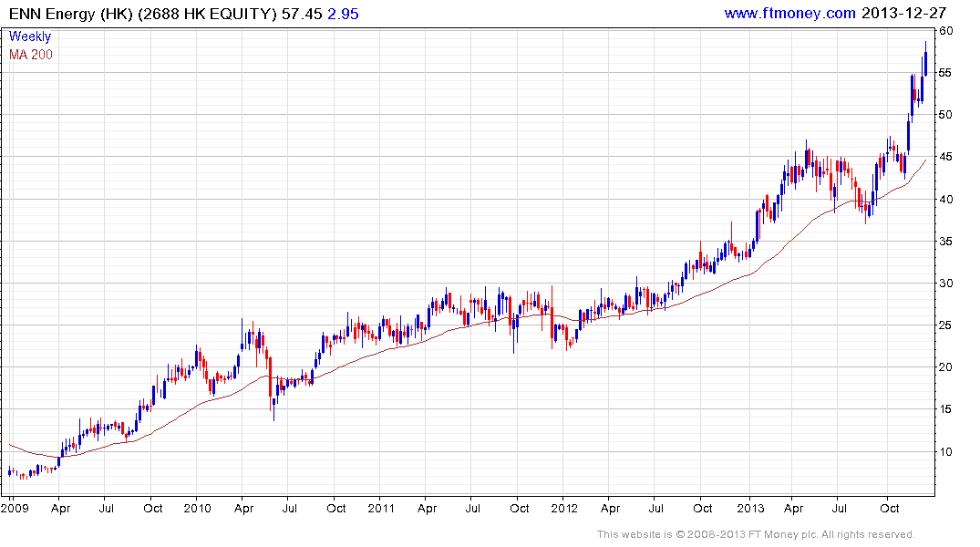This screenshot has width=980, height=547.
Task: Click the 2009 year axis label
Action: pyautogui.click(x=15, y=508)
